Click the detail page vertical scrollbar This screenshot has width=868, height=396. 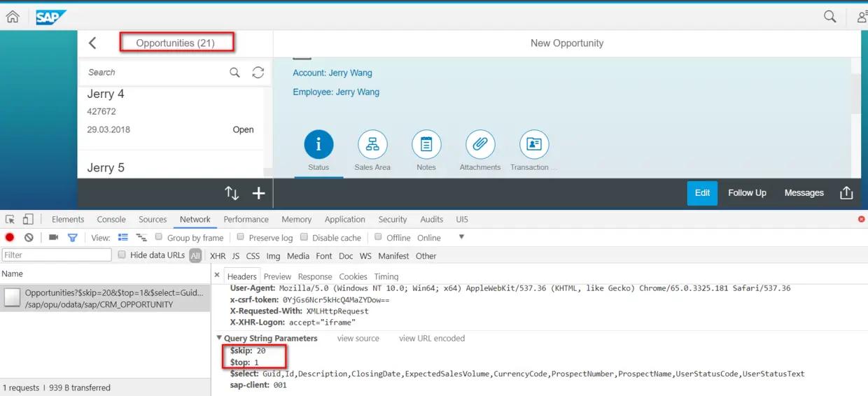(x=856, y=93)
